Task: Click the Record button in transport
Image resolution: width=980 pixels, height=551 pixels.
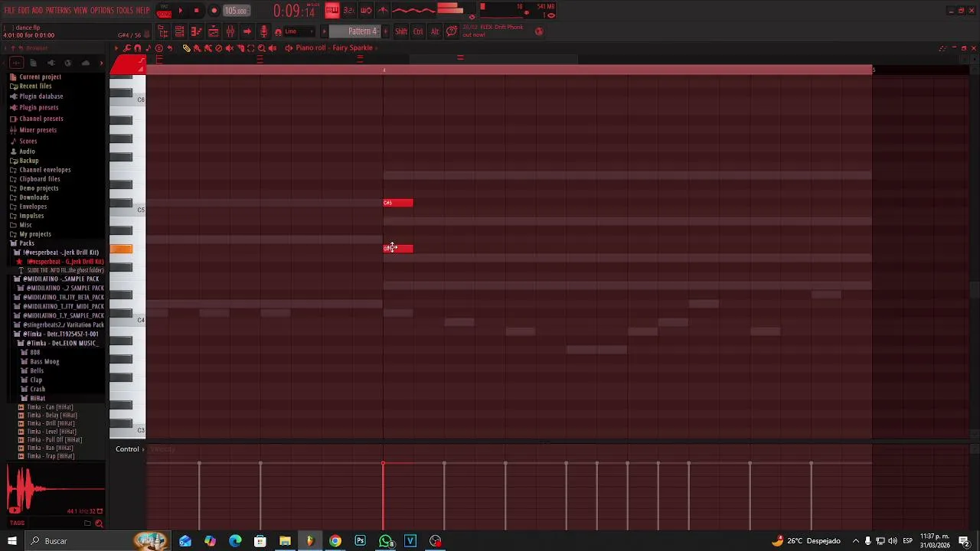Action: point(214,11)
